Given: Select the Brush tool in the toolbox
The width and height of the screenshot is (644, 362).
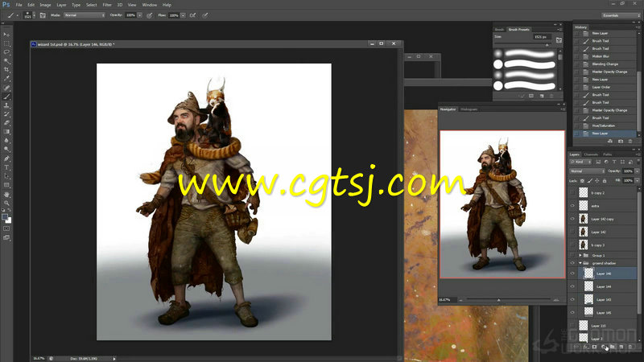Looking at the screenshot, I should [6, 97].
